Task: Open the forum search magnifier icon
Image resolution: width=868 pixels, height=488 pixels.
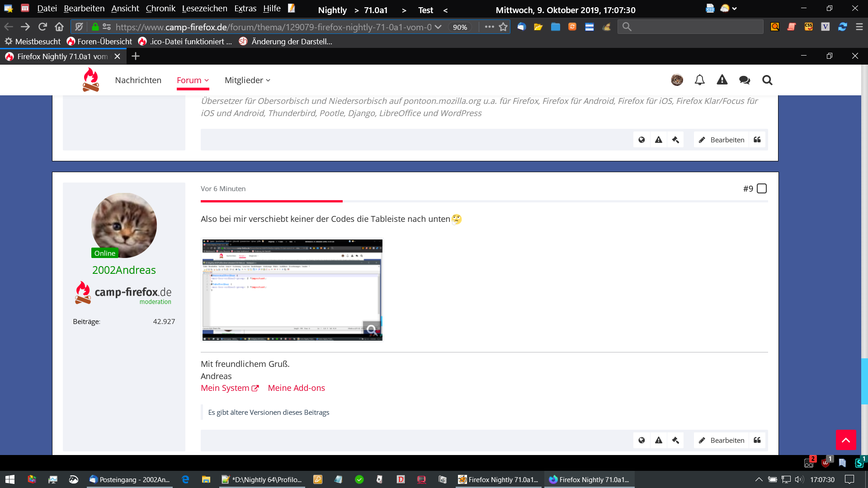Action: pos(767,80)
